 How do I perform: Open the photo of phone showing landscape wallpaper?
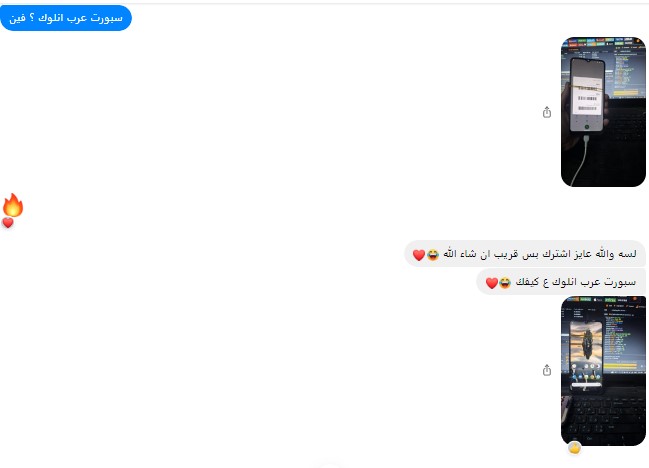603,371
